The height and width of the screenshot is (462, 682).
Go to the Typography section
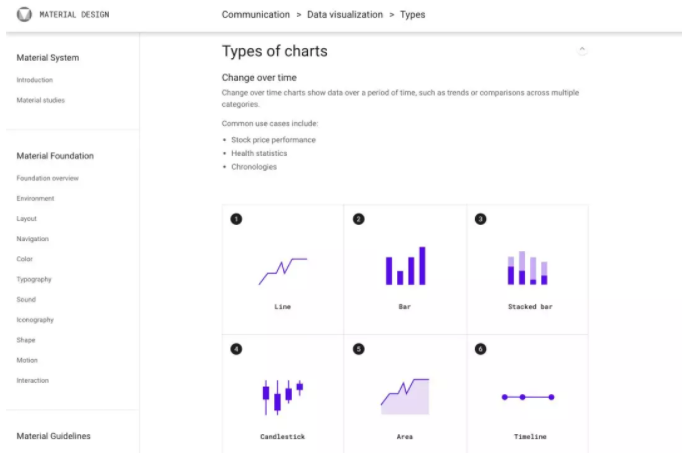tap(34, 279)
